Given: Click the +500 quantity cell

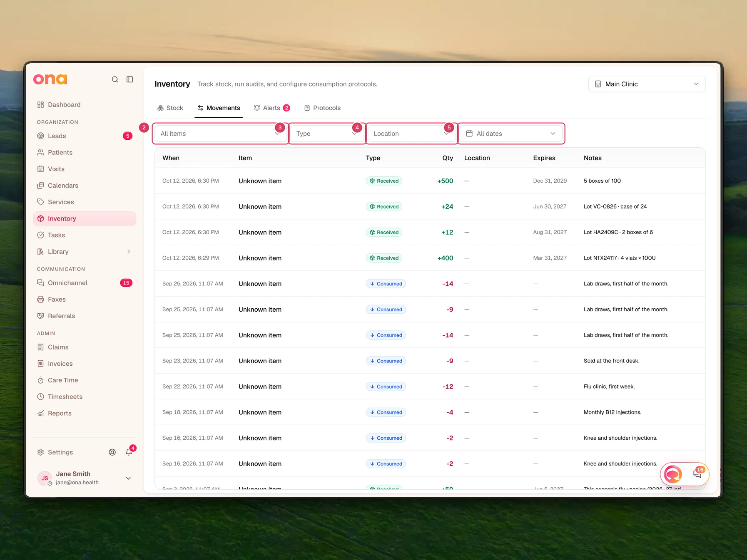Looking at the screenshot, I should click(445, 181).
